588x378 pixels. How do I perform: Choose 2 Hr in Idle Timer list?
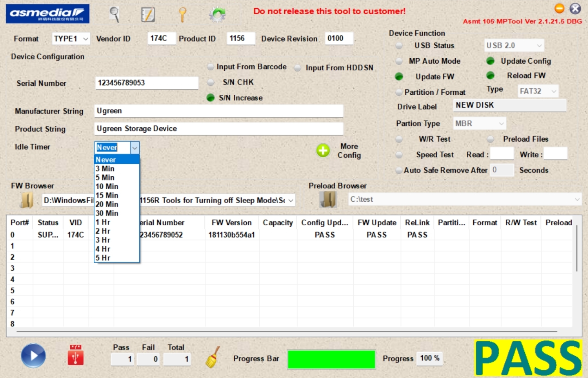[x=103, y=231]
